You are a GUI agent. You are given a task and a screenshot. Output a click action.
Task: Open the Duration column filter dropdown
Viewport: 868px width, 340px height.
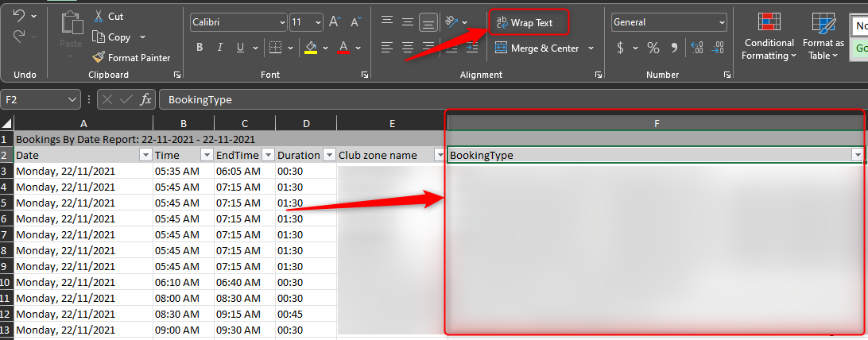point(327,155)
